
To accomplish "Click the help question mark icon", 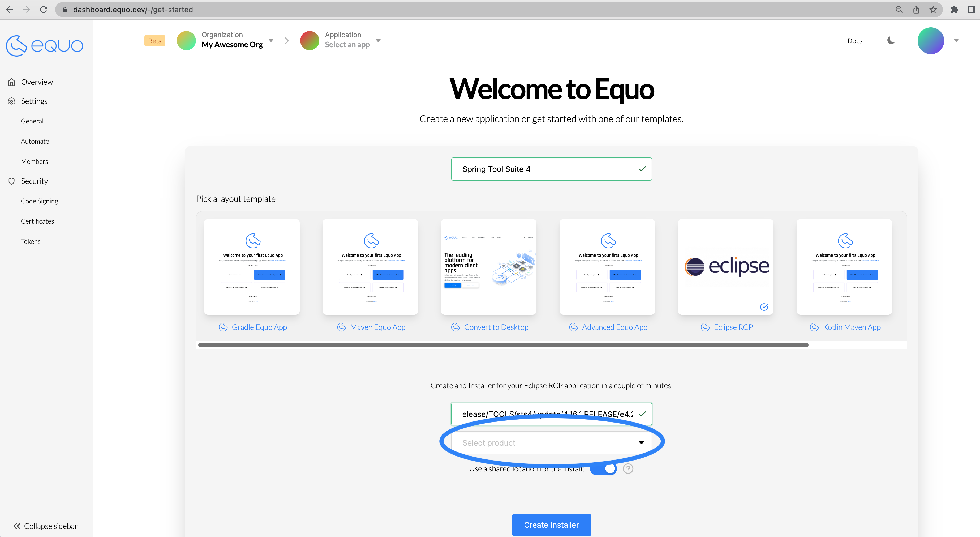I will coord(628,469).
